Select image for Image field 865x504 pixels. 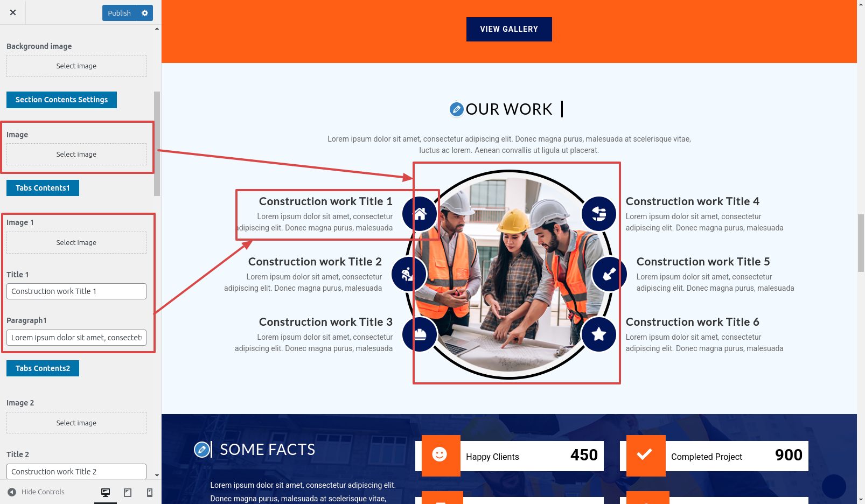(x=76, y=154)
